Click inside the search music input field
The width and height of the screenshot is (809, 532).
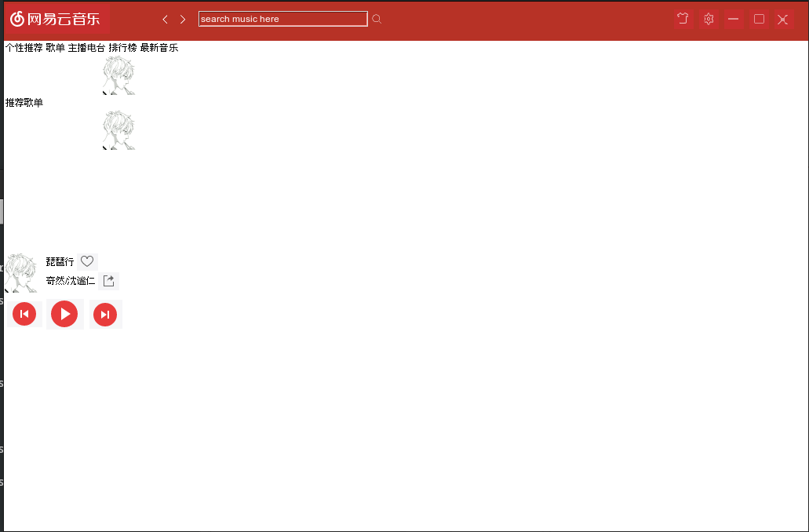[282, 18]
